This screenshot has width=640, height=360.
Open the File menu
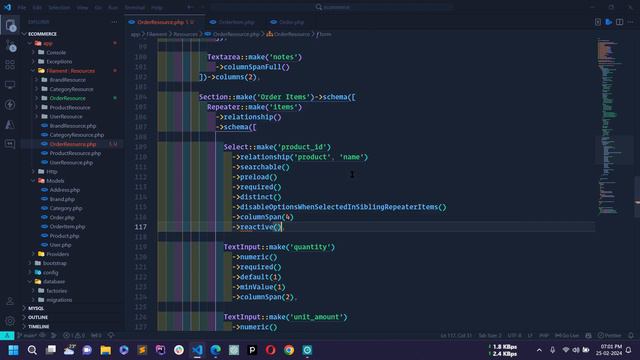click(x=22, y=7)
